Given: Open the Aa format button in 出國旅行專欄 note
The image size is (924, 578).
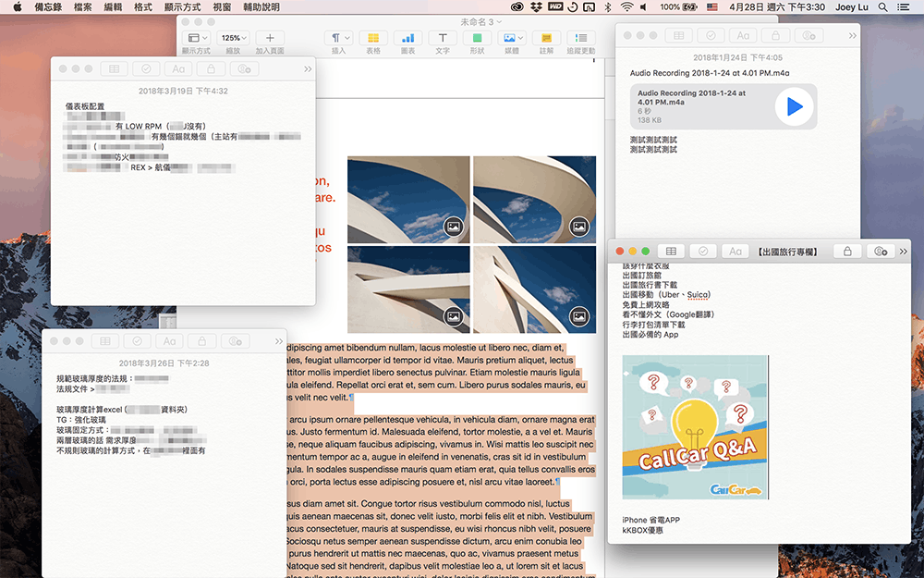Looking at the screenshot, I should pos(735,251).
